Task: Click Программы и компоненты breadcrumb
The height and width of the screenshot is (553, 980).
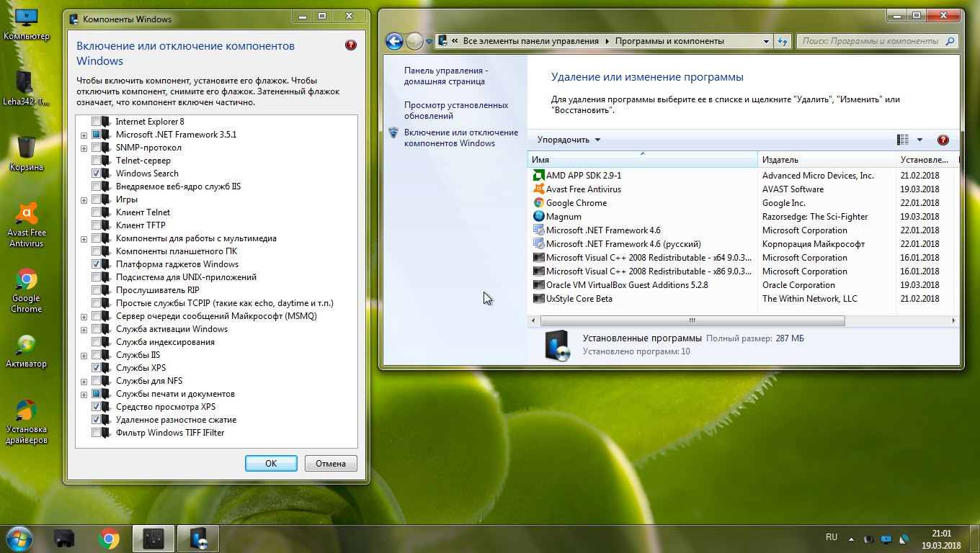Action: click(x=669, y=41)
